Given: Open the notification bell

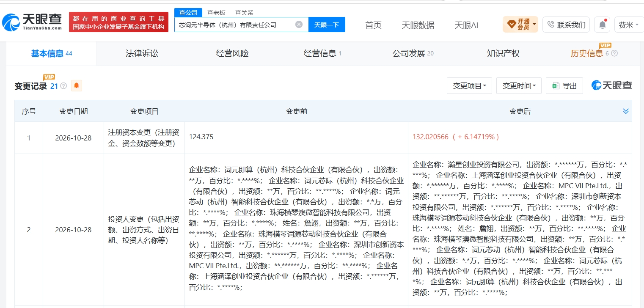Looking at the screenshot, I should tap(602, 25).
